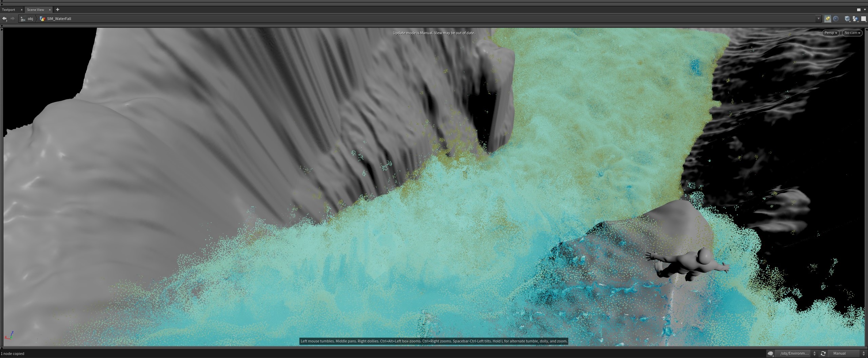Open the white square pane layout dropdown
The height and width of the screenshot is (358, 868).
click(x=864, y=19)
